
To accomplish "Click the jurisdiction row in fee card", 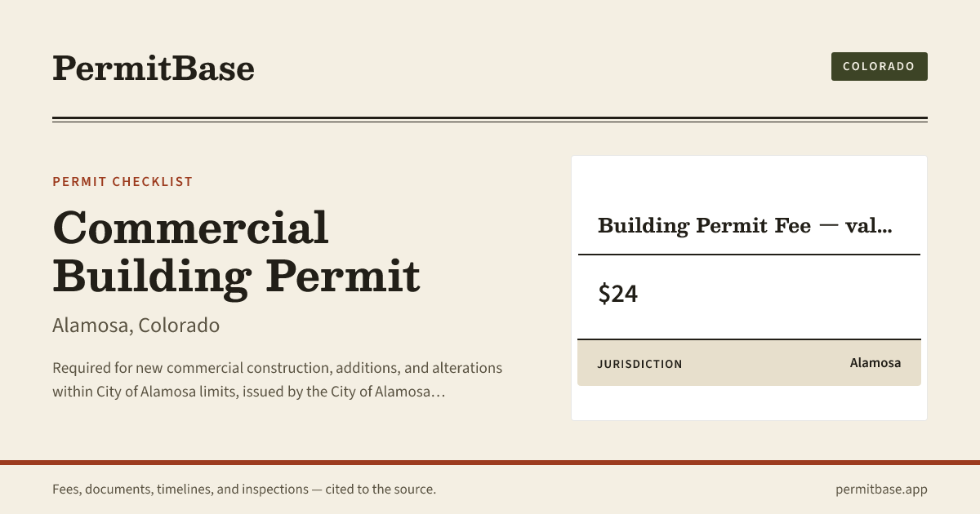I will coord(749,363).
